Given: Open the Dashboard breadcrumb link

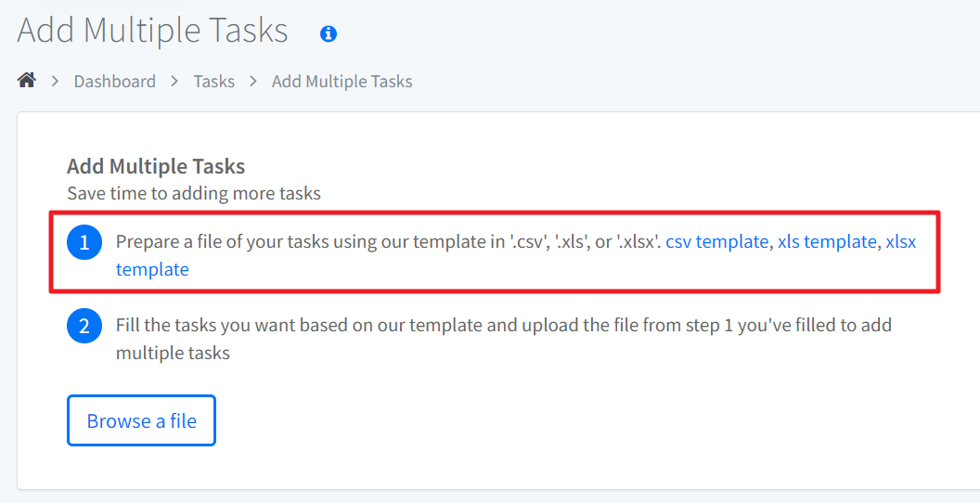Looking at the screenshot, I should click(x=115, y=82).
